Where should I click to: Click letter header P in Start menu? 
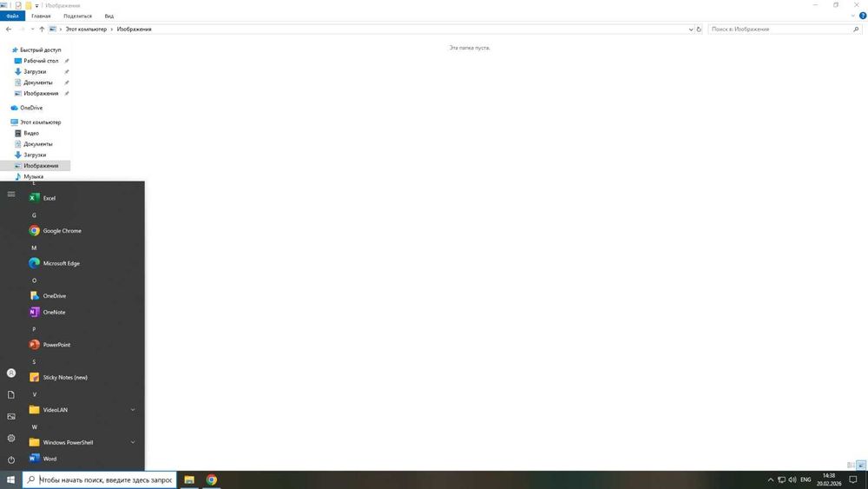34,329
